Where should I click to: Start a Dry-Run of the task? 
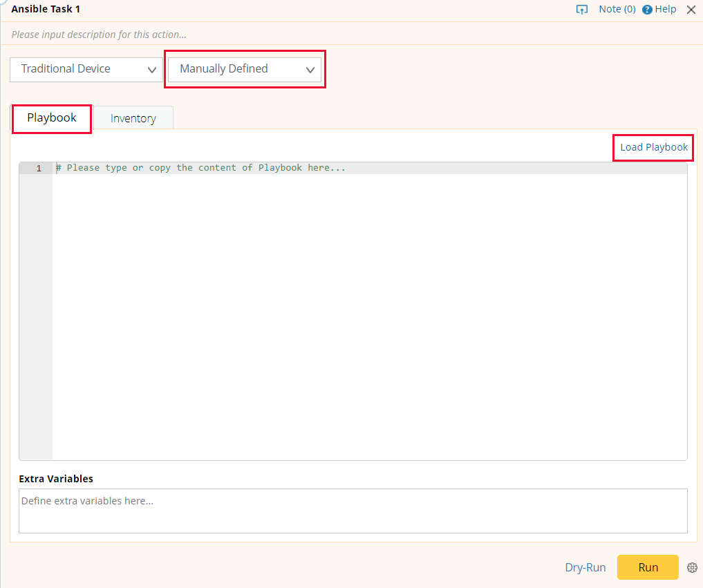click(x=585, y=567)
